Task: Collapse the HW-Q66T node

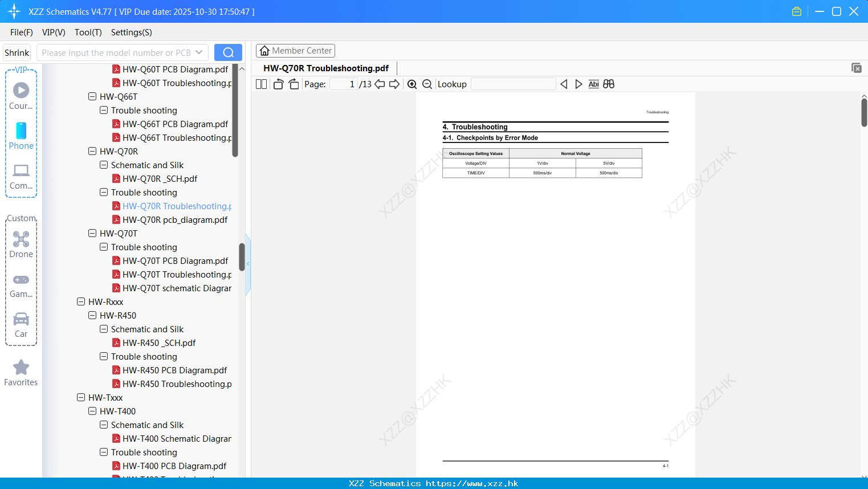Action: (x=92, y=96)
